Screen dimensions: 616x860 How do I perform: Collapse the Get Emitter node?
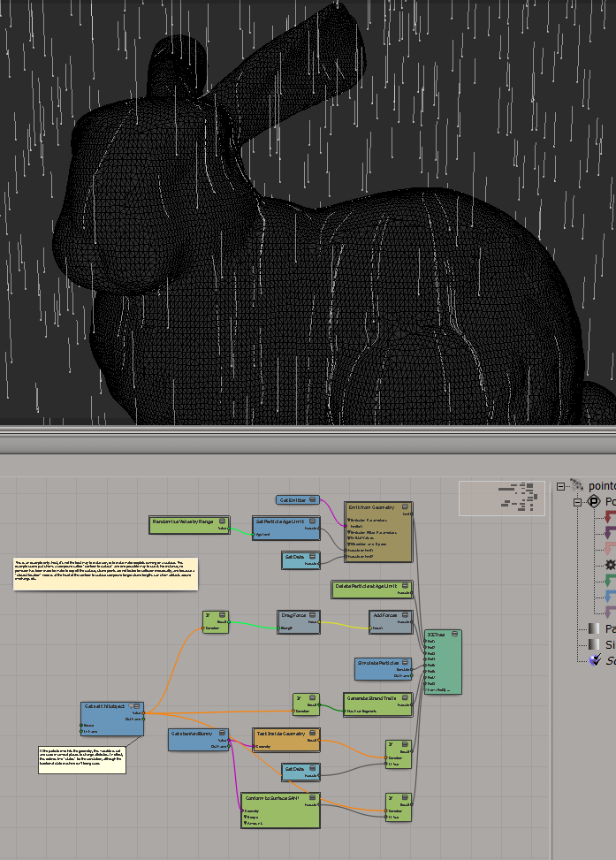coord(312,500)
